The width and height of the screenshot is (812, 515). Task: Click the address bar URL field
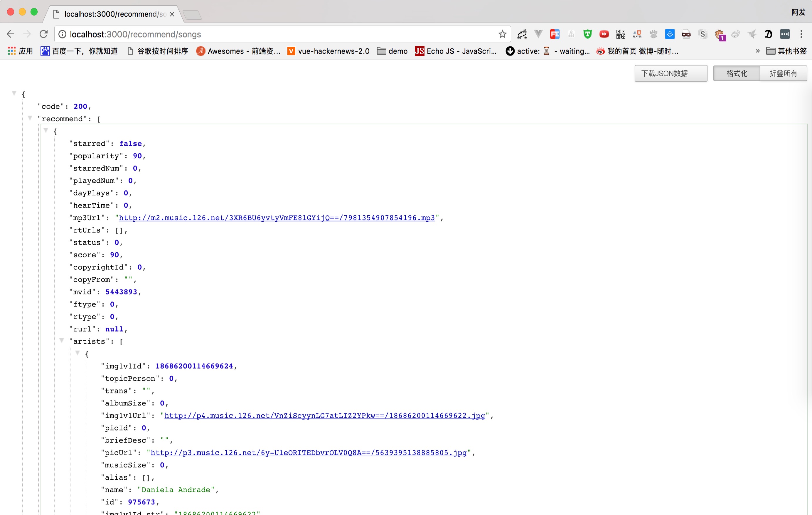(270, 34)
